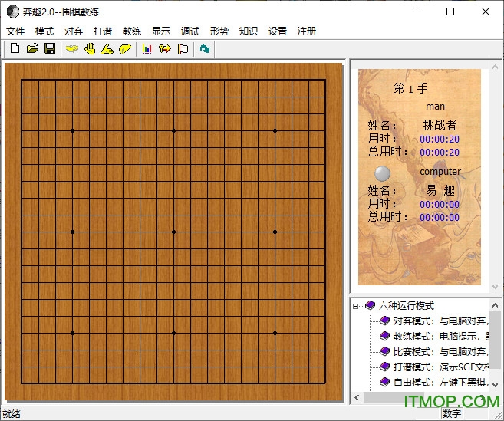
Task: Open the 对弈 menu
Action: 74,31
